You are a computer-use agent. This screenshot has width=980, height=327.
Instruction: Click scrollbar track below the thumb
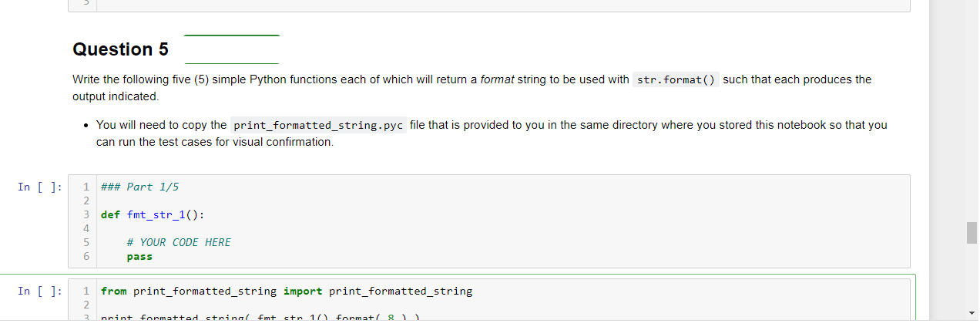972,275
